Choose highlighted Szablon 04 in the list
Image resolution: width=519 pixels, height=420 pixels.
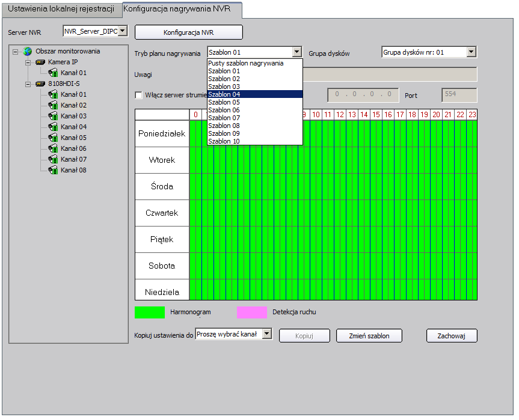click(x=255, y=94)
